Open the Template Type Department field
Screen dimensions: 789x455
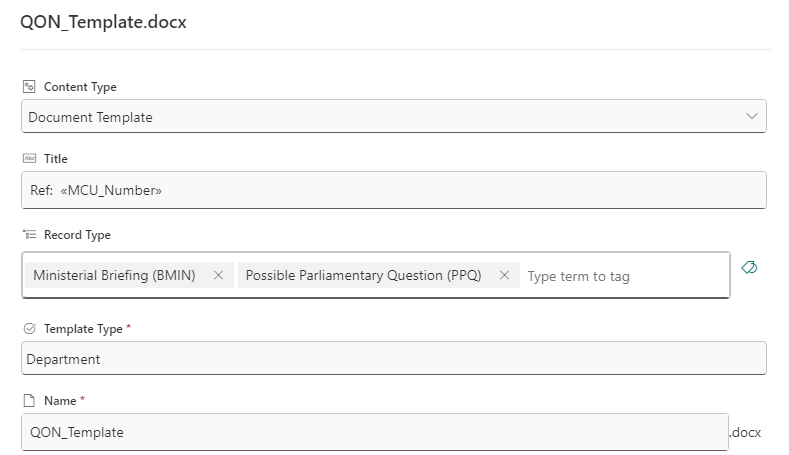[393, 359]
